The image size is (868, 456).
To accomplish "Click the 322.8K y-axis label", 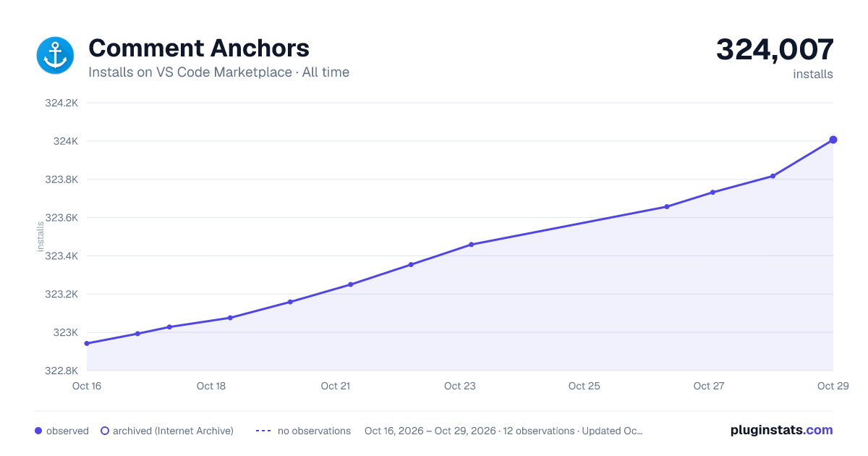I will point(61,371).
